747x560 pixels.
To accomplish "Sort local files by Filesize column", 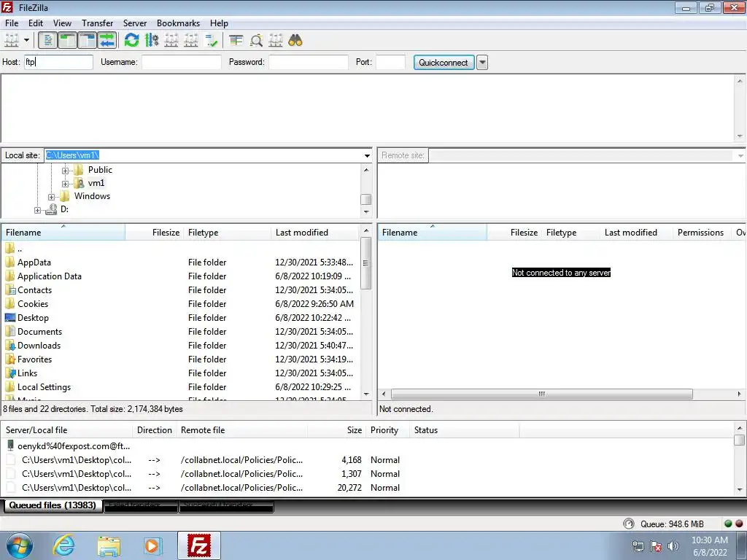I will click(154, 233).
